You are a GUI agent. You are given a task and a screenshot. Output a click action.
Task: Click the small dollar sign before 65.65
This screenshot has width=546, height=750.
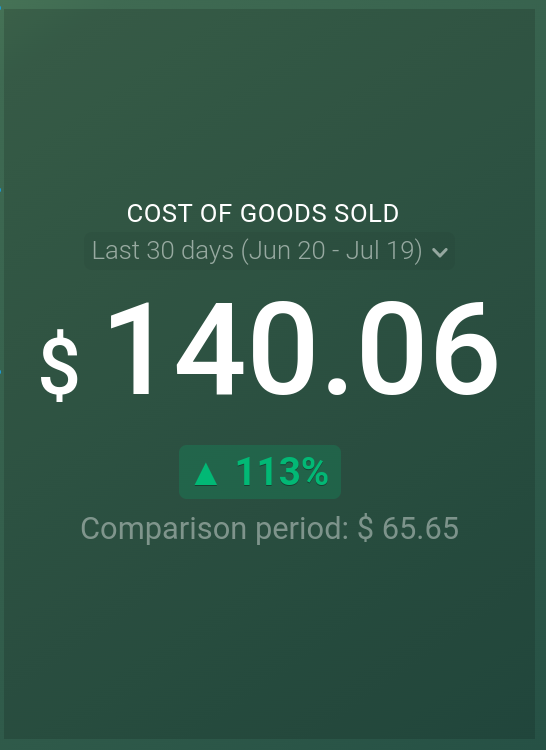point(365,529)
